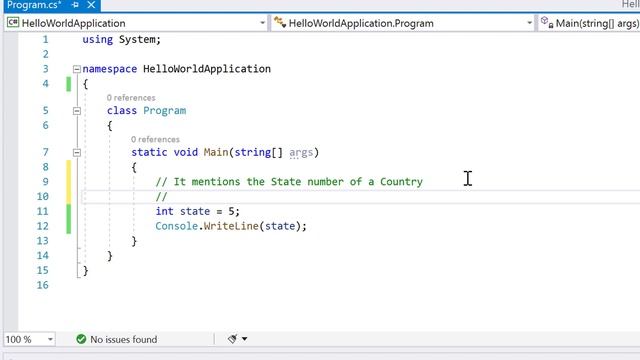
Task: Click the code cleanup broom icon
Action: coord(233,339)
